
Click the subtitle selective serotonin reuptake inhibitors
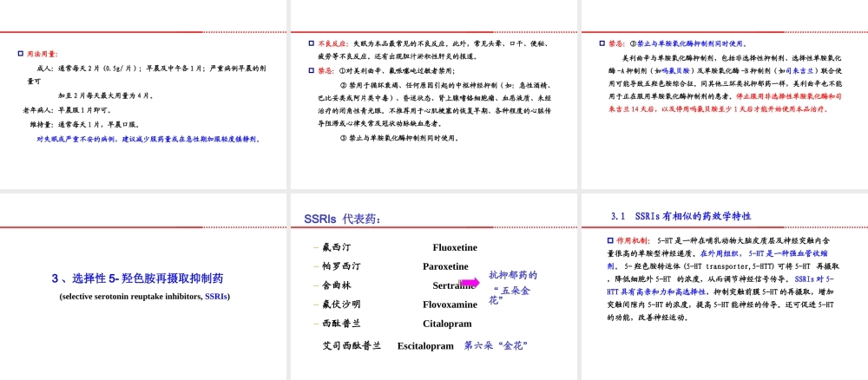[x=144, y=297]
